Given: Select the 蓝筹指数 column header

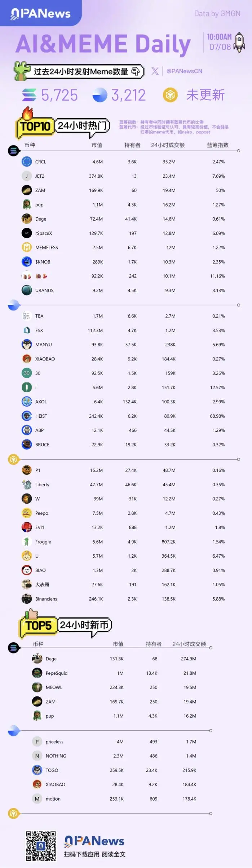Looking at the screenshot, I should coord(218,145).
